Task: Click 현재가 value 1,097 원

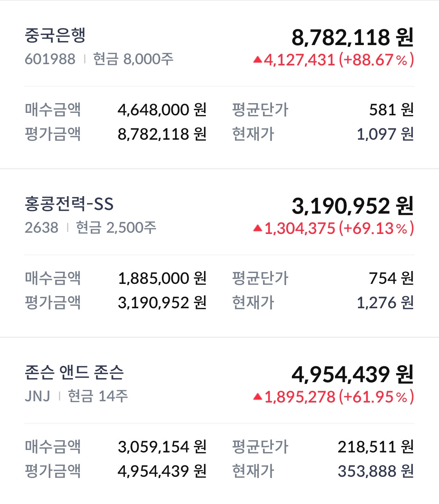Action: click(385, 134)
